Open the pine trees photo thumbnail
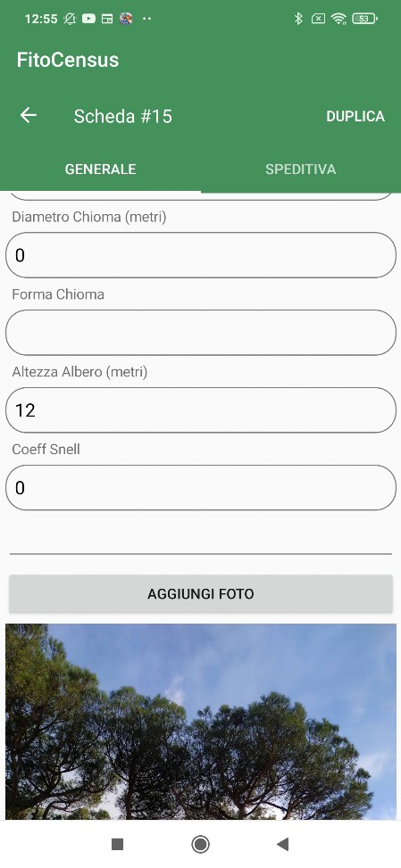401x868 pixels. (x=200, y=722)
